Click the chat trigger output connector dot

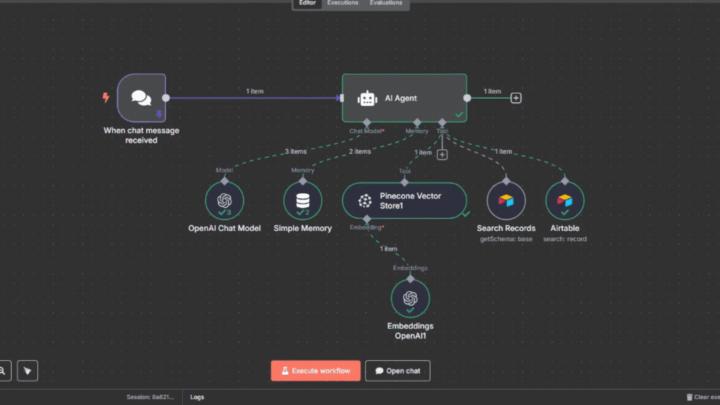tap(166, 98)
